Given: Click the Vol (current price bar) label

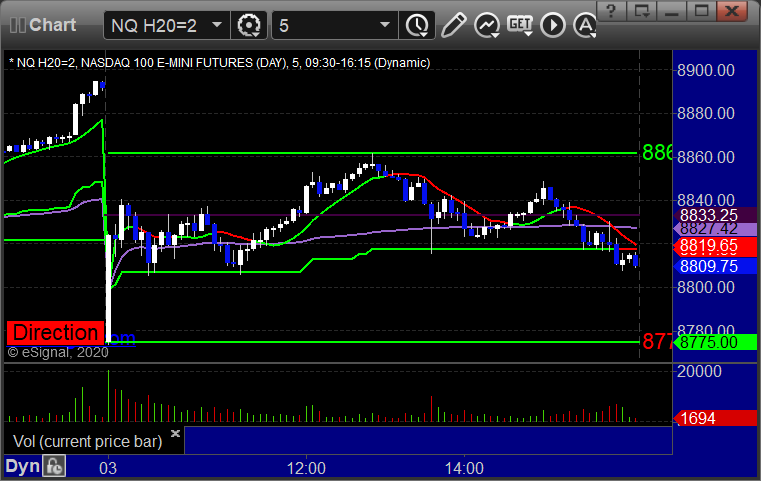Looking at the screenshot, I should (87, 442).
